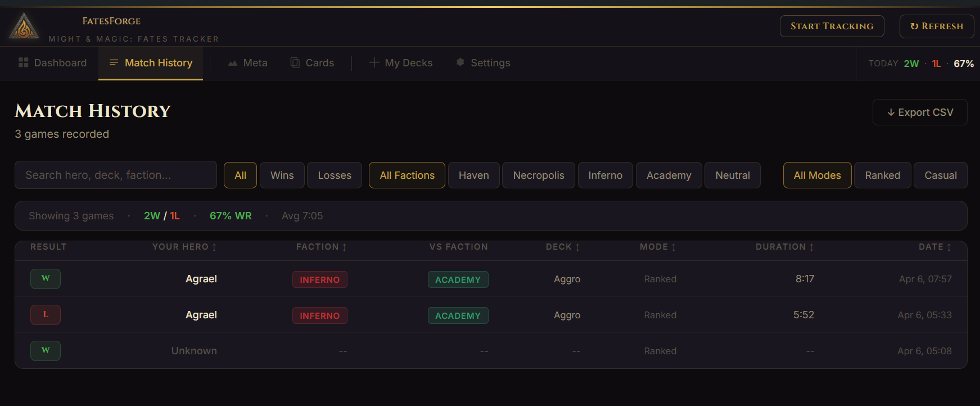
Task: Filter by Ranked mode
Action: 883,175
